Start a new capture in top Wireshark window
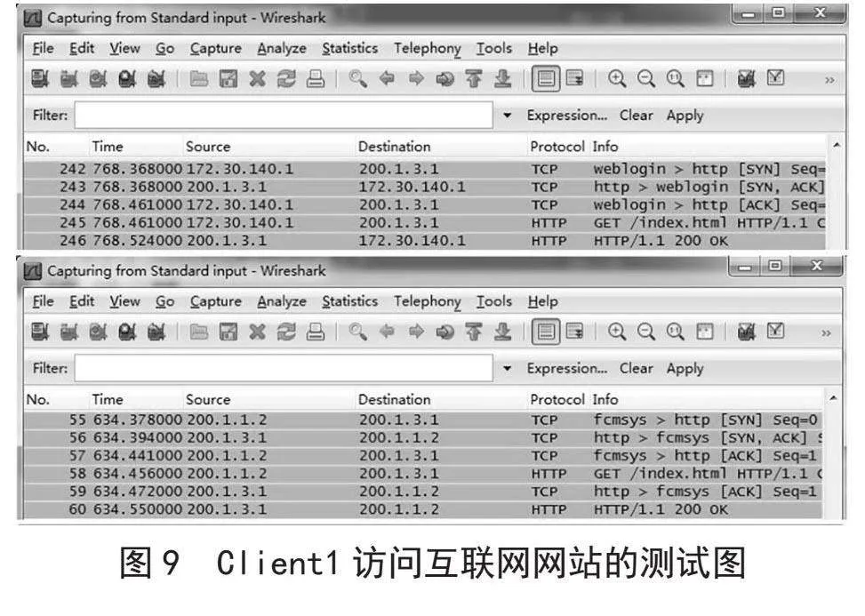The width and height of the screenshot is (865, 616). point(98,79)
